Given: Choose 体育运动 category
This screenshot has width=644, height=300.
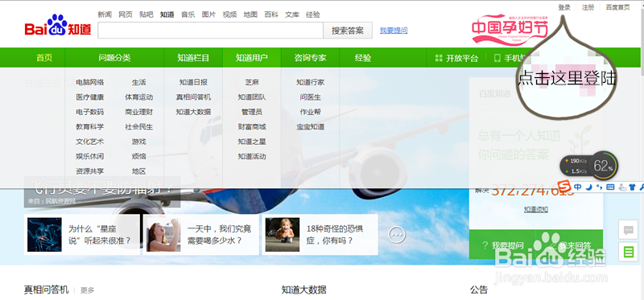Looking at the screenshot, I should tap(139, 97).
